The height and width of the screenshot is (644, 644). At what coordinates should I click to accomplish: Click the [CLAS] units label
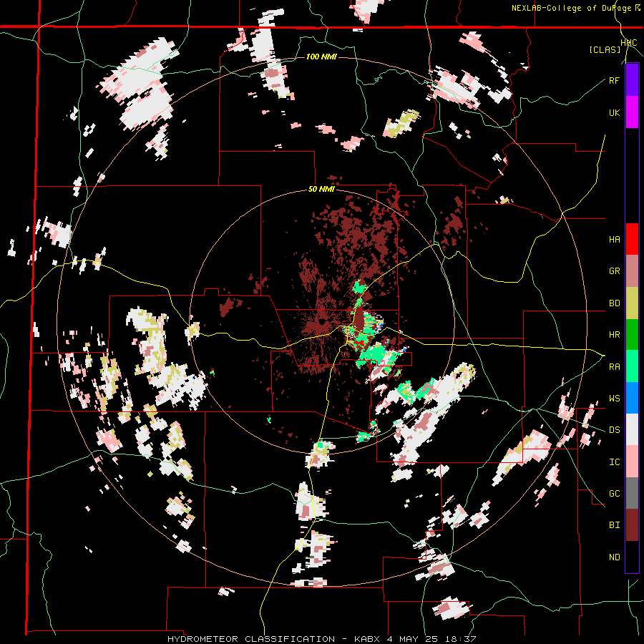tap(605, 49)
